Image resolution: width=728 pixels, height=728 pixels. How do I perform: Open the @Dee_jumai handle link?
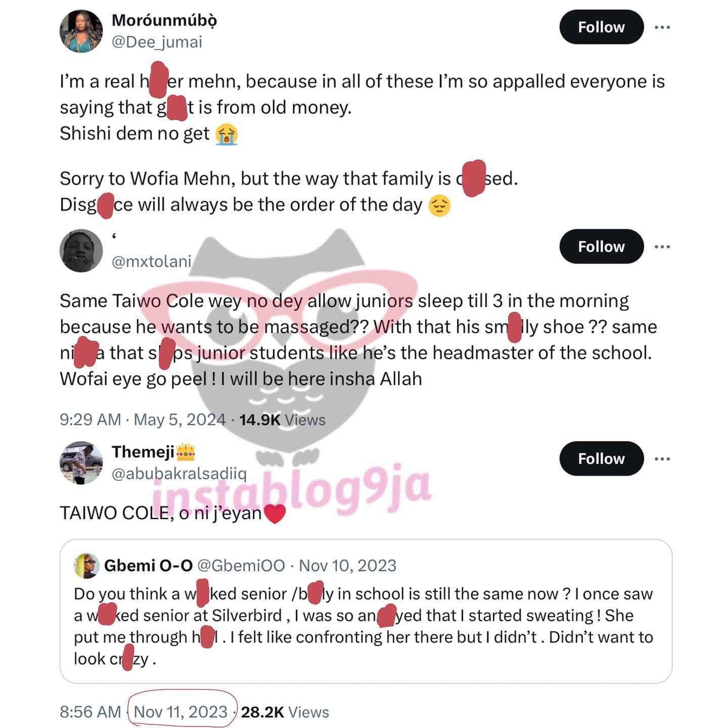click(x=157, y=41)
